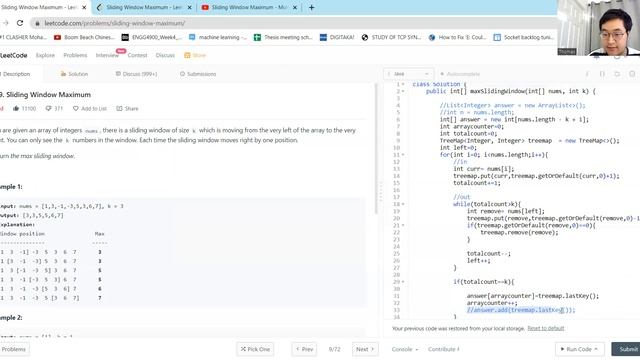Submit the solution
Viewport: 640px width, 360px height.
point(626,349)
